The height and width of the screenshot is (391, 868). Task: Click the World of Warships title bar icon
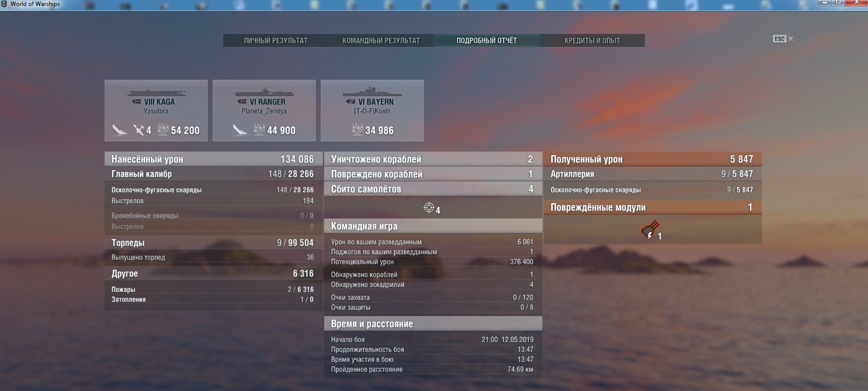[4, 4]
